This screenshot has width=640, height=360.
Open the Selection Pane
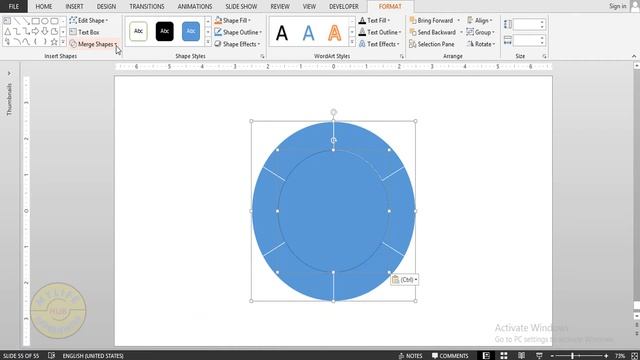tap(431, 44)
